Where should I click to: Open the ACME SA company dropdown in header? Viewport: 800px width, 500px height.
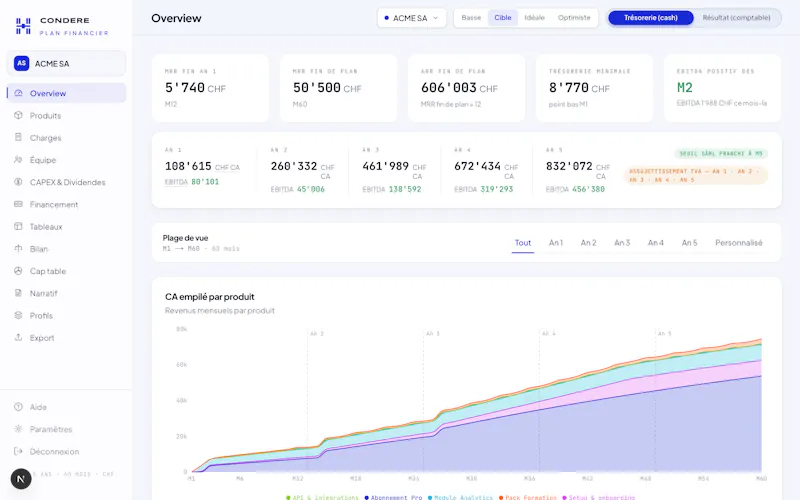click(x=412, y=18)
